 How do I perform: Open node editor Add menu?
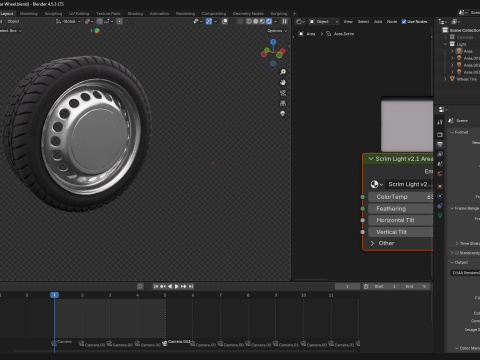pos(378,22)
